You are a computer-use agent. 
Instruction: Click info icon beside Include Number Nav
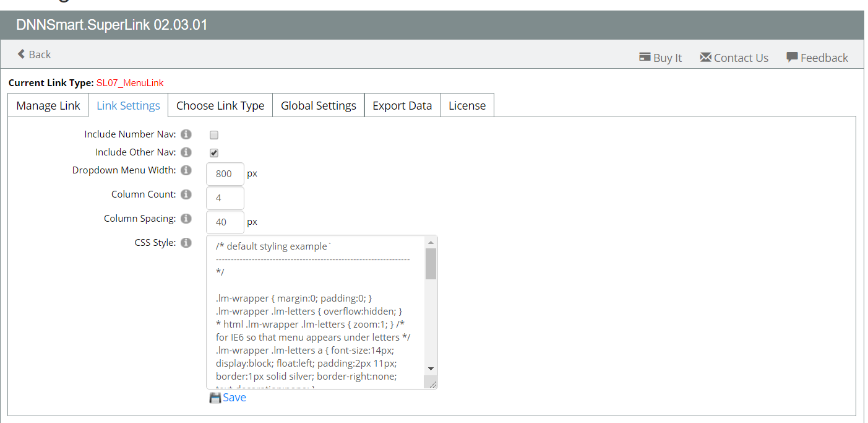tap(186, 134)
